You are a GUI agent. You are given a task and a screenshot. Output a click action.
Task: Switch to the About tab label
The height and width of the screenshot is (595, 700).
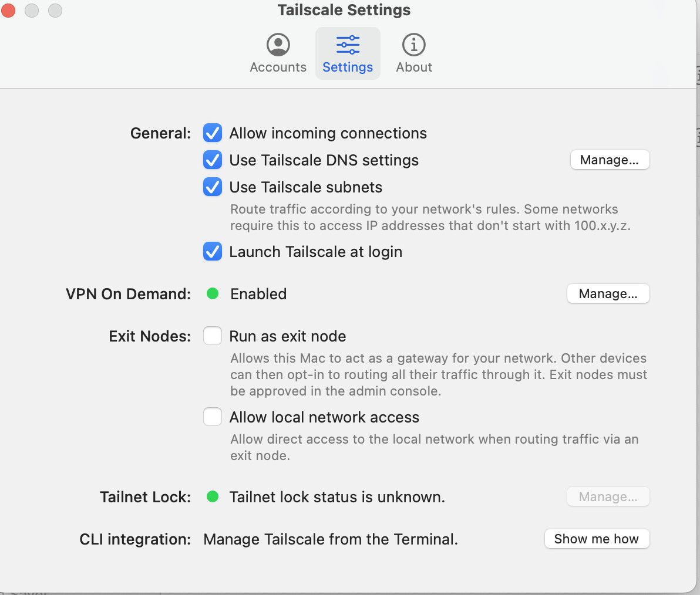coord(414,67)
